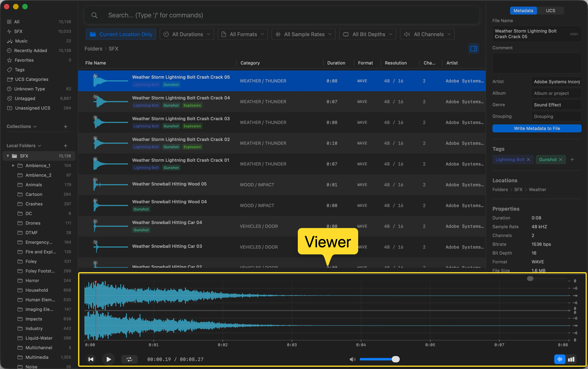Go to Folders in breadcrumb
The width and height of the screenshot is (588, 369).
(93, 49)
